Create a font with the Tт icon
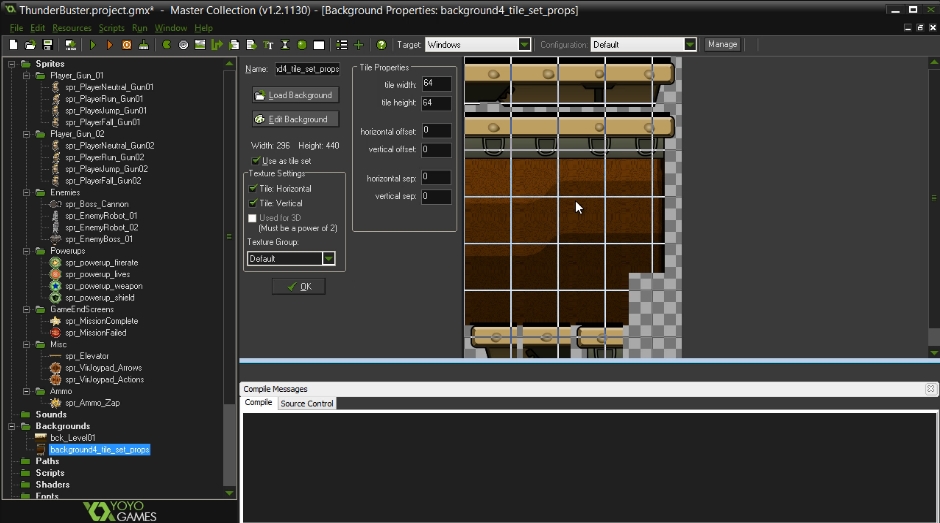The height and width of the screenshot is (523, 940). click(x=268, y=45)
